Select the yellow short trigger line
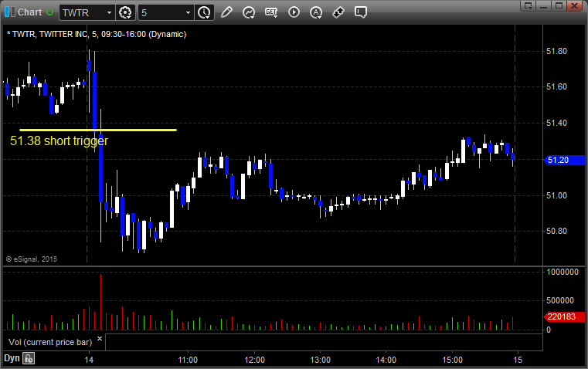Viewport: 588px width, 369px height. tap(98, 130)
